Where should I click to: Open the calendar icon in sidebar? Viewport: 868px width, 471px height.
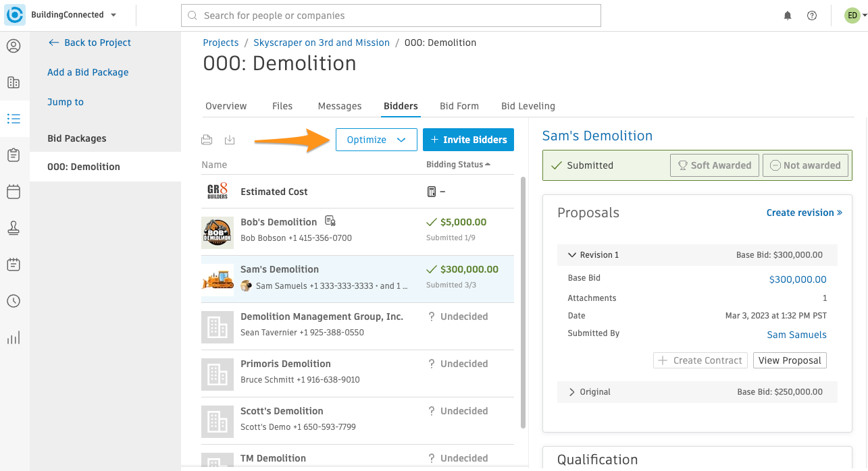click(14, 192)
